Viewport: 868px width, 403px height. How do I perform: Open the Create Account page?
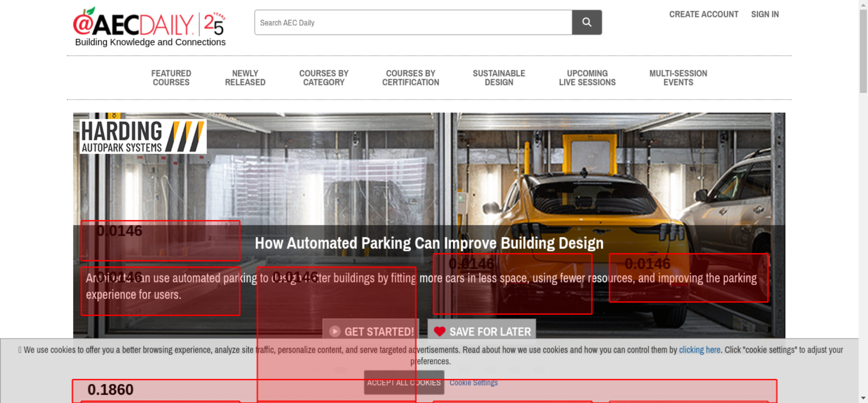point(703,14)
